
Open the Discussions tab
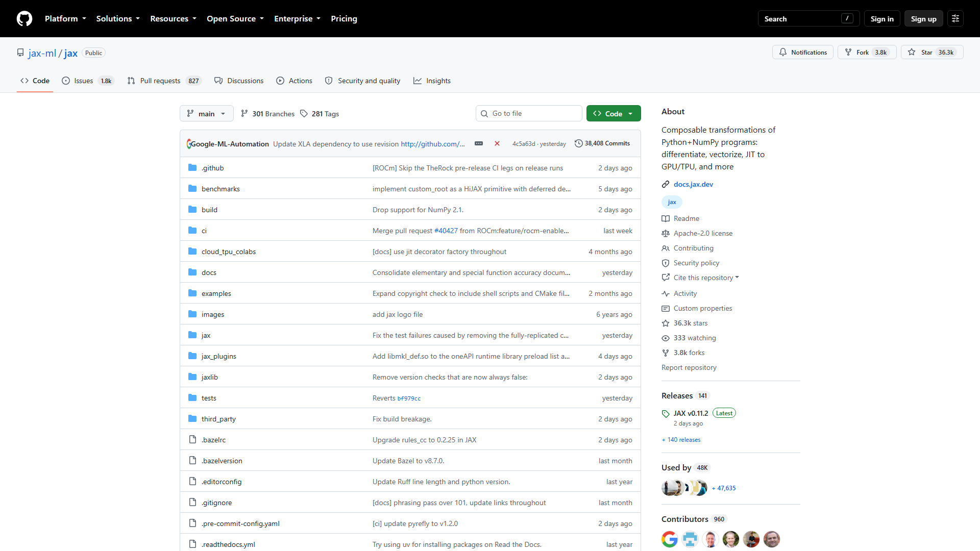click(239, 81)
